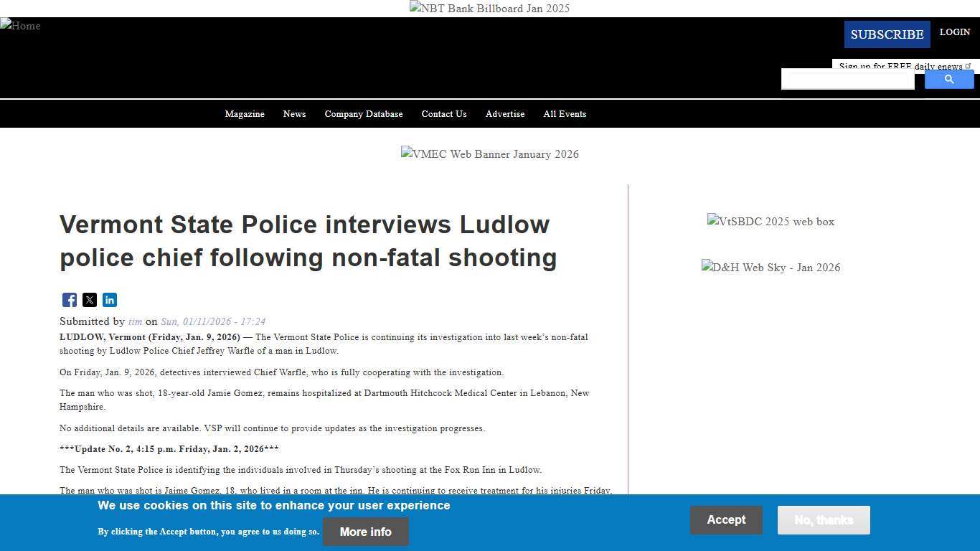Open the Contact Us page
This screenshot has height=551, width=980.
pyautogui.click(x=443, y=113)
